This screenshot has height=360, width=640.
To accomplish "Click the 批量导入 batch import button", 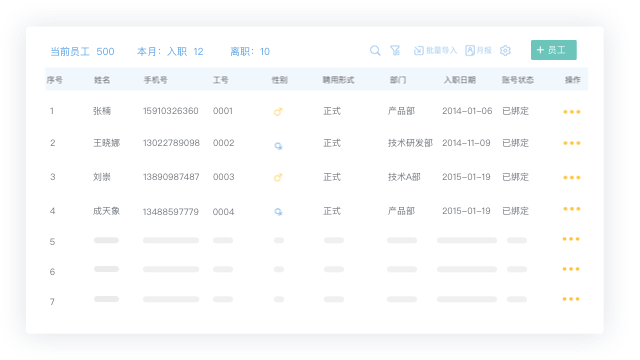I will click(436, 51).
